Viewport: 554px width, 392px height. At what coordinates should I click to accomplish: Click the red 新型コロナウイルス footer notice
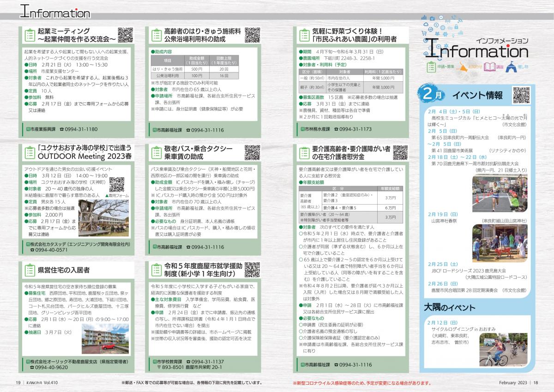click(x=362, y=383)
